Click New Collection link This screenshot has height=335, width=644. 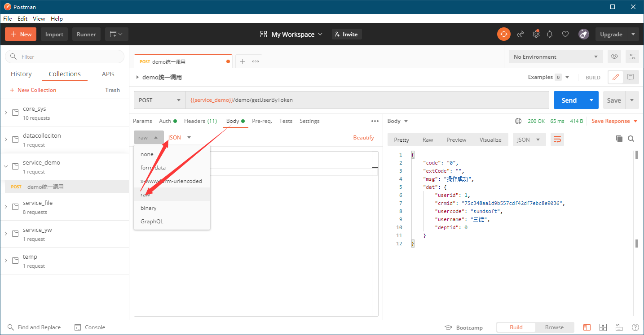tap(33, 90)
